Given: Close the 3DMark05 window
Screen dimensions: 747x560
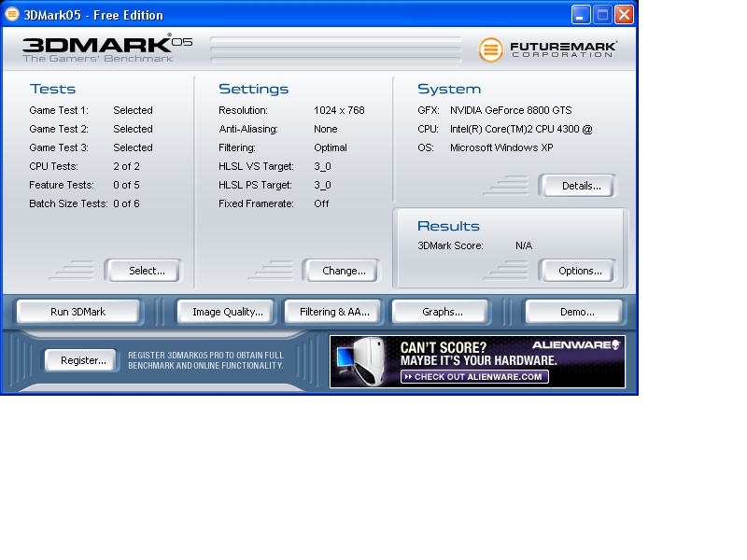Looking at the screenshot, I should (x=624, y=15).
